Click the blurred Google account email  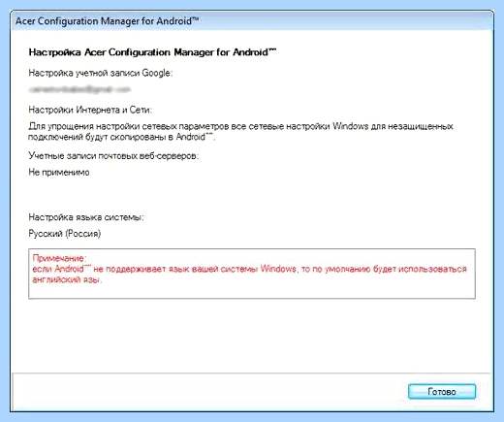click(x=79, y=89)
